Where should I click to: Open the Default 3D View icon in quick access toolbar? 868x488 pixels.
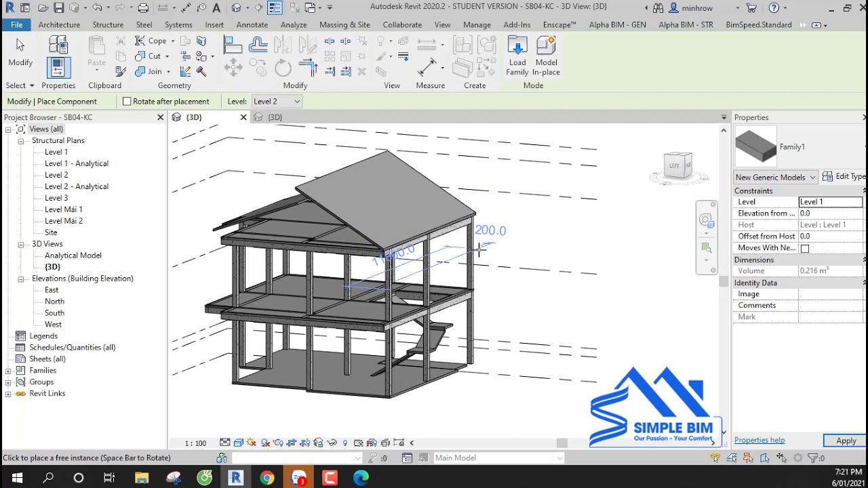(x=236, y=8)
